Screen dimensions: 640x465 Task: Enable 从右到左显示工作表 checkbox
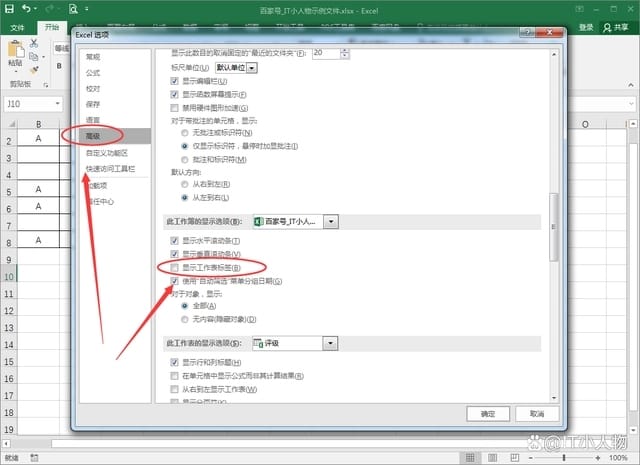tap(174, 389)
